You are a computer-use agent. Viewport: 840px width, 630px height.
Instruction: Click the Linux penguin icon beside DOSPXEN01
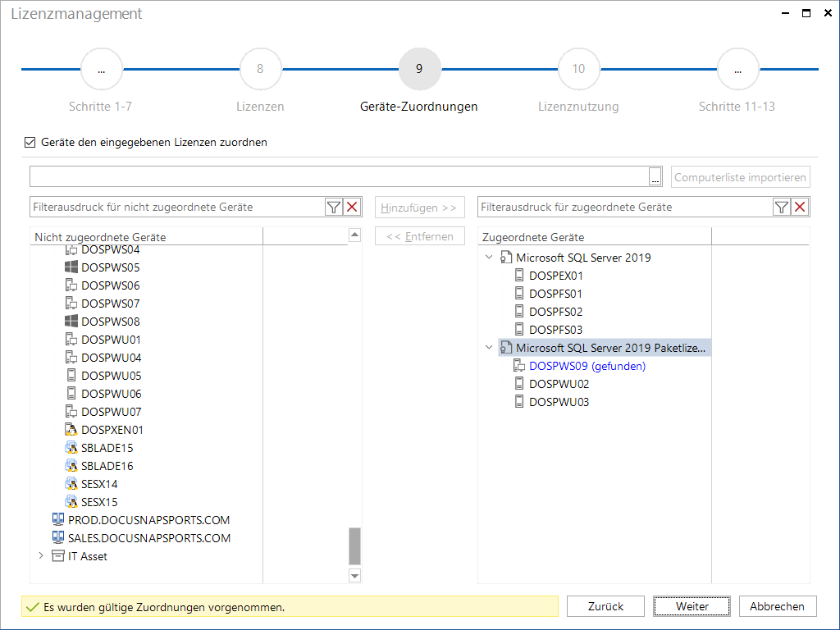click(71, 429)
